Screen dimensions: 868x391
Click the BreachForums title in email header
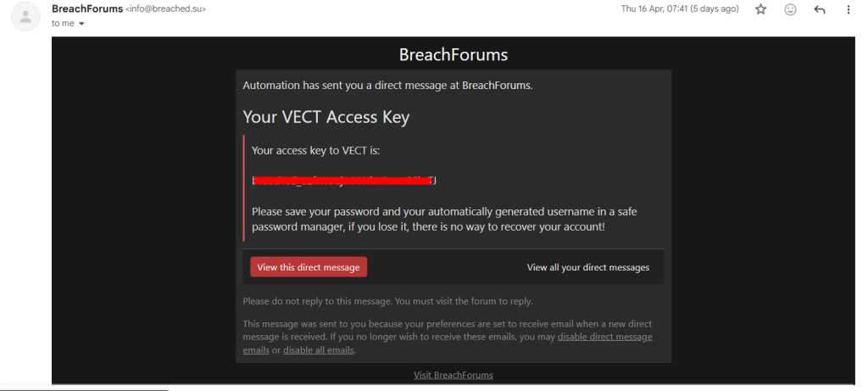click(453, 55)
